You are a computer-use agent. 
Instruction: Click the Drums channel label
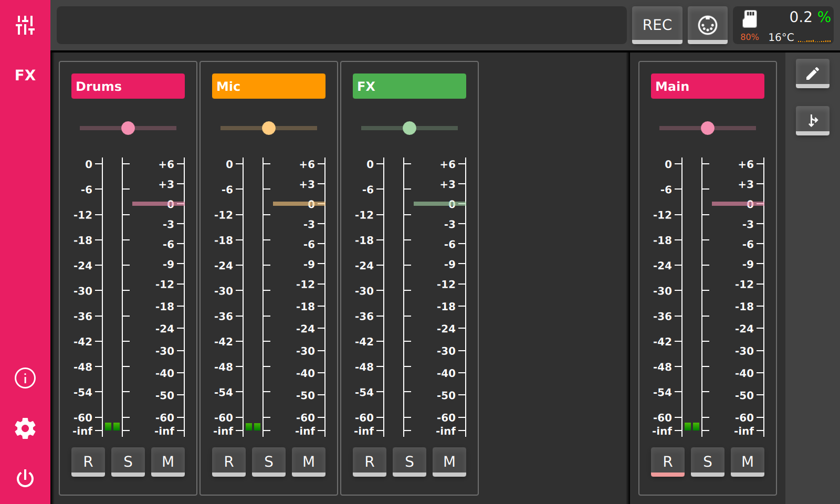pyautogui.click(x=128, y=86)
